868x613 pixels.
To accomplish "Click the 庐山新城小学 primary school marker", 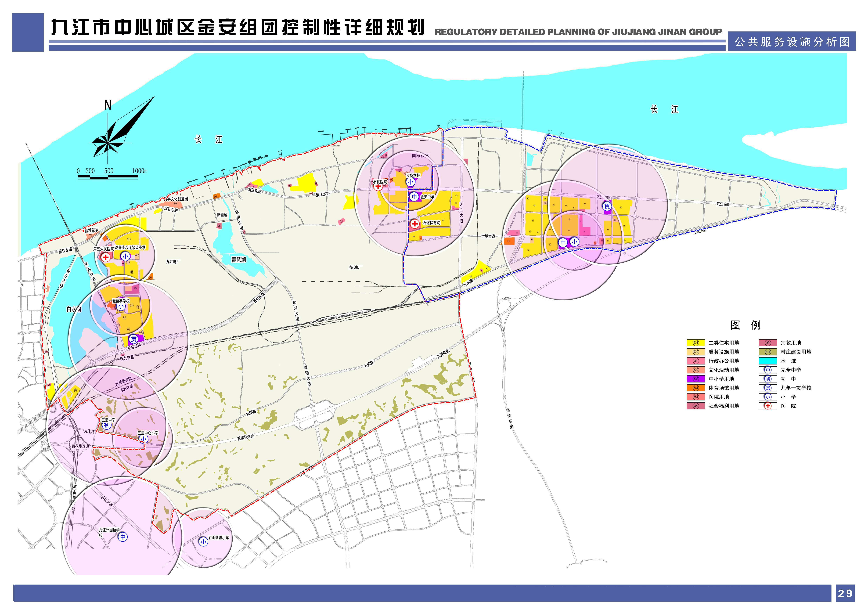I will pos(203,542).
